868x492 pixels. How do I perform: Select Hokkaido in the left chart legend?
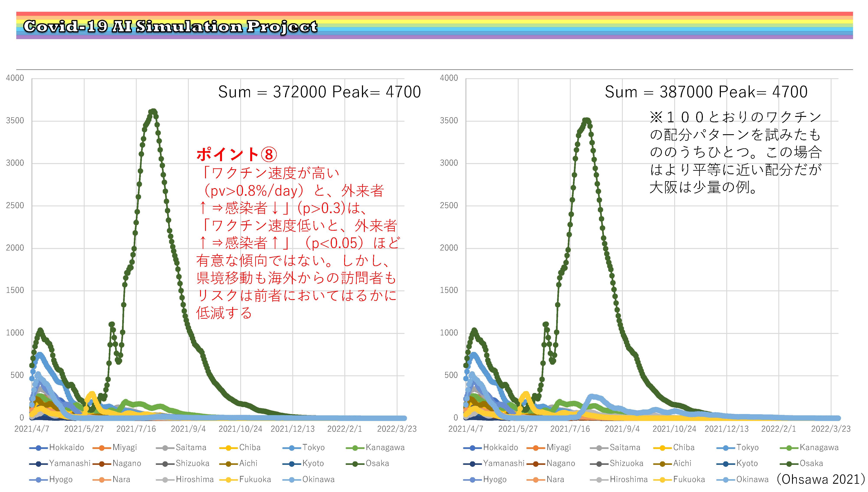(x=57, y=447)
